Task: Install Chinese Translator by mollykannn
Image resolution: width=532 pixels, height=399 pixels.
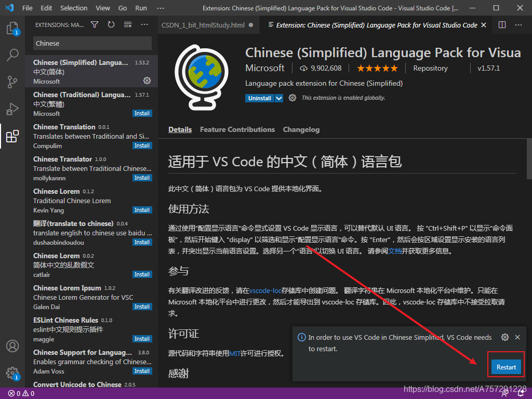Action: [x=142, y=178]
